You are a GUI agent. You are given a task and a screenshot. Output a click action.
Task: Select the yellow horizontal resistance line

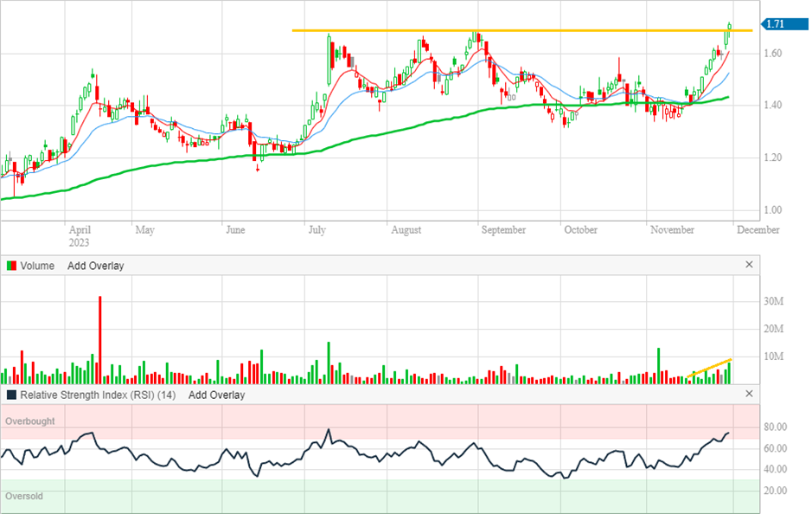519,31
